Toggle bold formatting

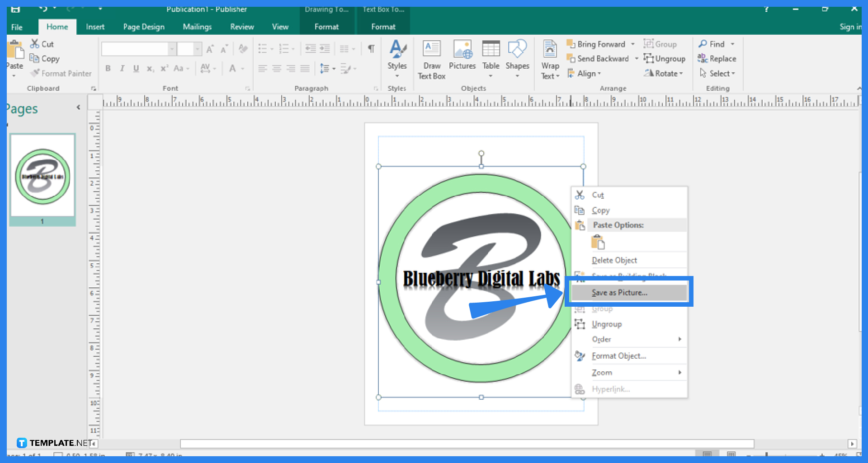click(108, 68)
